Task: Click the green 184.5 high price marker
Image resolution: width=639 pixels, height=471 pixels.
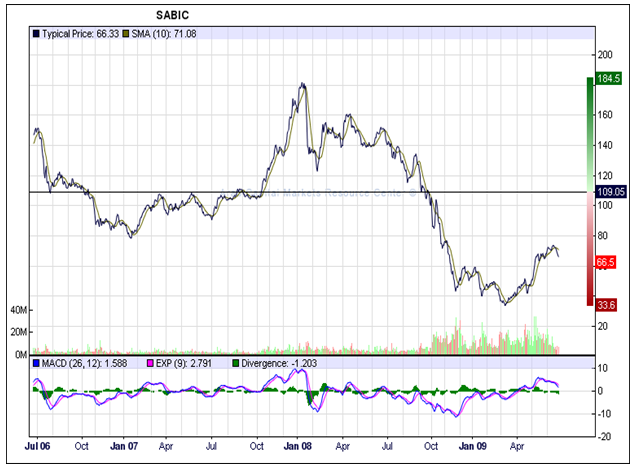Action: pyautogui.click(x=603, y=77)
